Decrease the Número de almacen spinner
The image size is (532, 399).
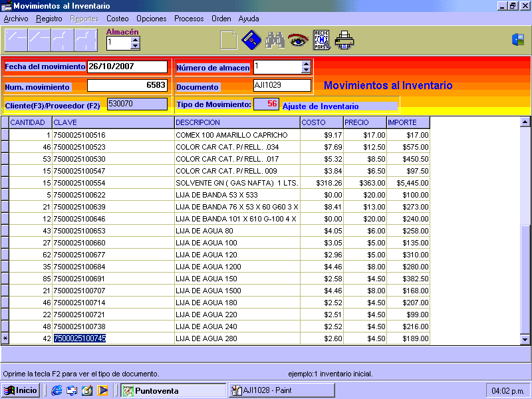306,70
